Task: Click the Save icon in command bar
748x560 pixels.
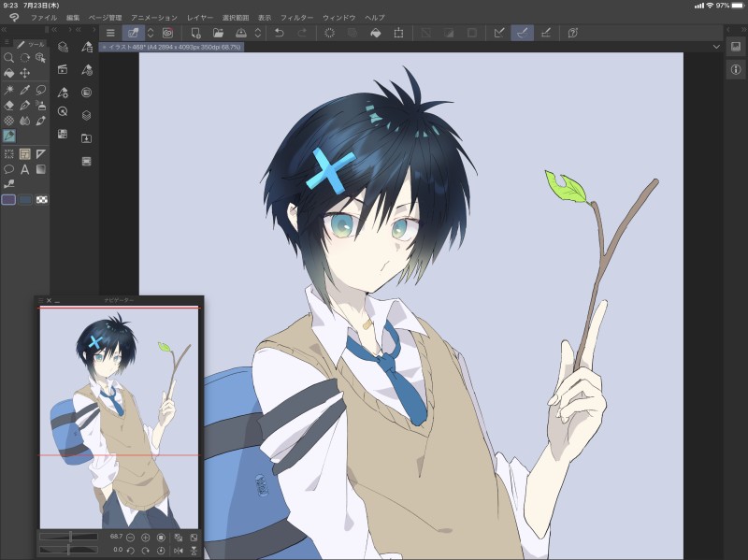Action: 241,33
